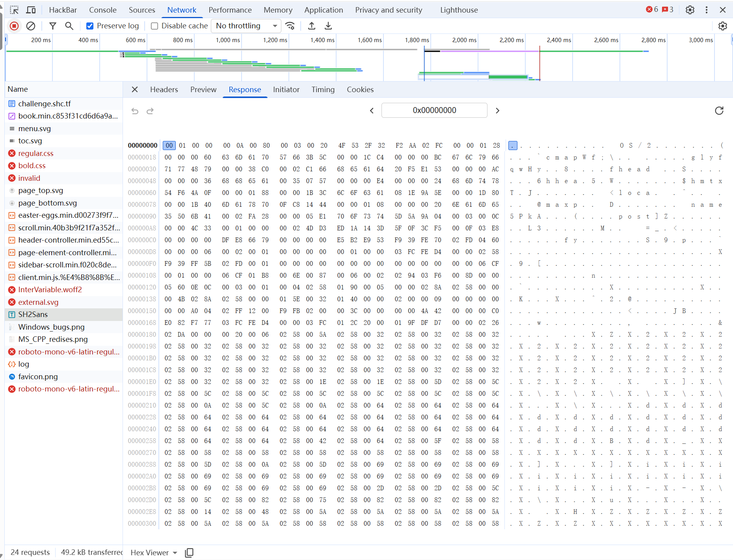This screenshot has width=733, height=560.
Task: Expand the Hex Viewer dropdown
Action: coord(154,553)
